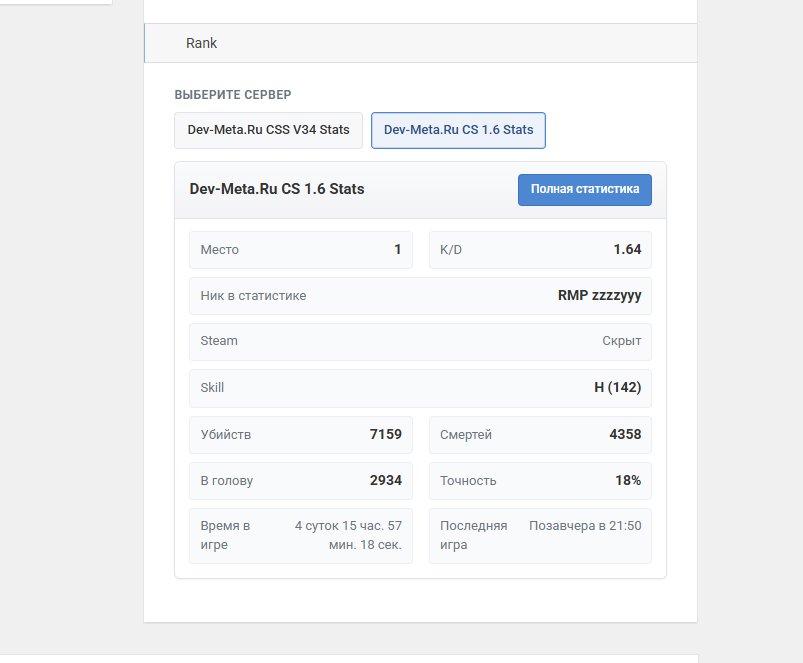803x663 pixels.
Task: Click the Skill label
Action: 212,388
